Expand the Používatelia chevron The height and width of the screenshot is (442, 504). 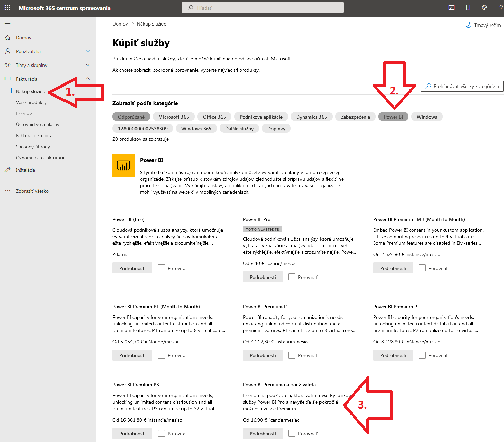88,51
